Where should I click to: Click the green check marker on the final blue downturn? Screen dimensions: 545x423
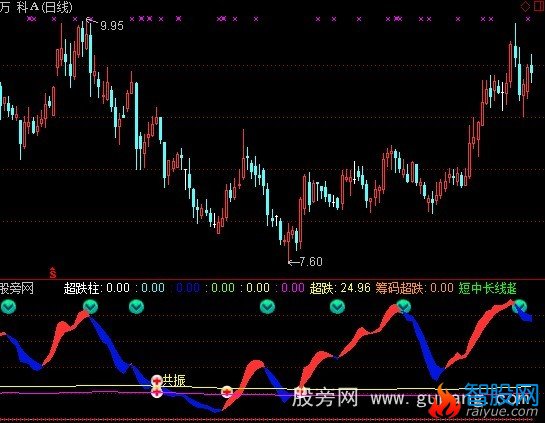(x=519, y=307)
